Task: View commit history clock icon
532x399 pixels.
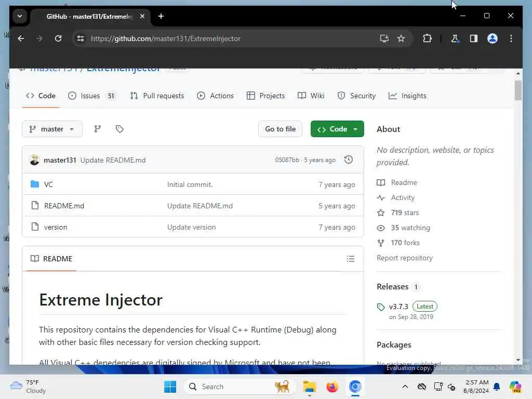Action: point(349,159)
